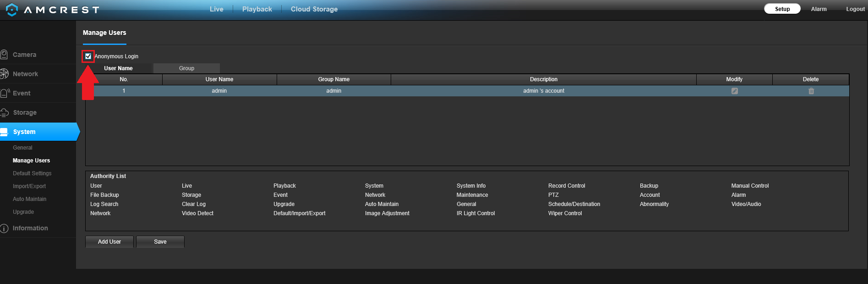Viewport: 868px width, 284px height.
Task: Click the Event sidebar icon
Action: [x=5, y=93]
